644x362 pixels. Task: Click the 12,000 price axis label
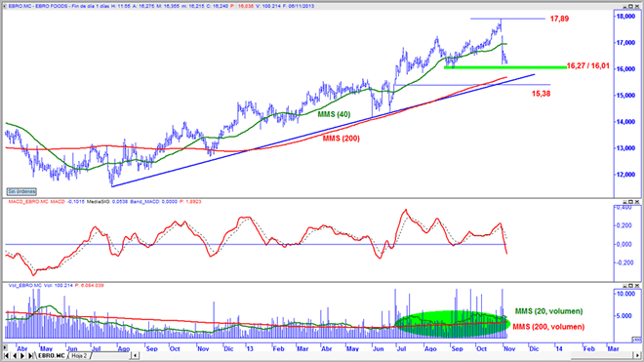(x=625, y=175)
